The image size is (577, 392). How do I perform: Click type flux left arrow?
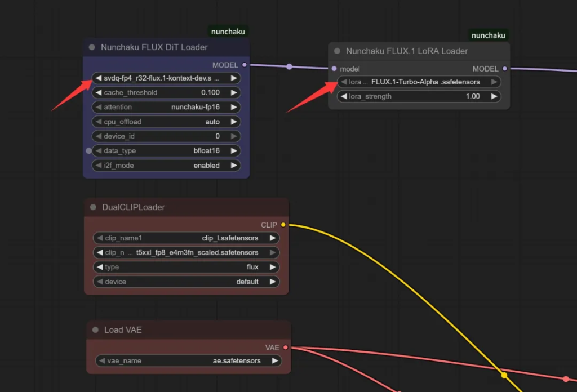click(100, 267)
